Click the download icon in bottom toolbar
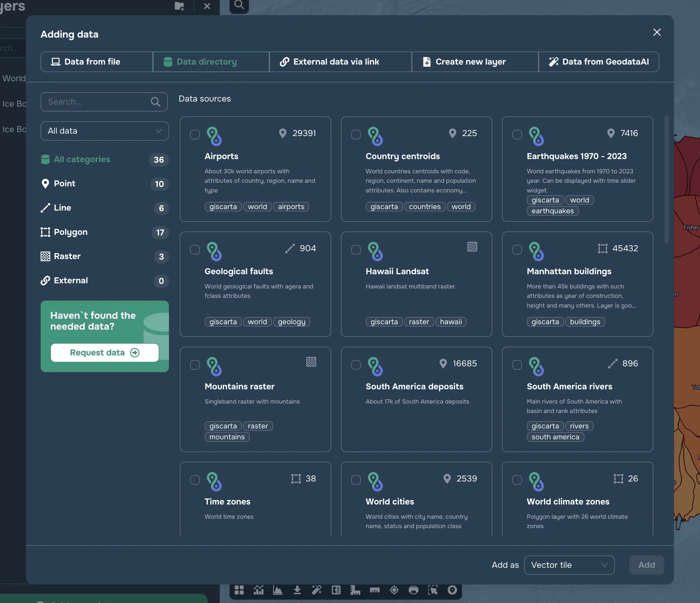The image size is (700, 603). [x=297, y=590]
